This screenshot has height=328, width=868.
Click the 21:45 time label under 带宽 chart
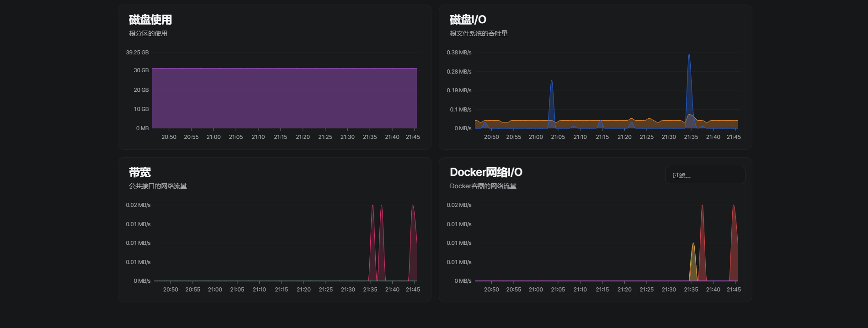point(413,290)
